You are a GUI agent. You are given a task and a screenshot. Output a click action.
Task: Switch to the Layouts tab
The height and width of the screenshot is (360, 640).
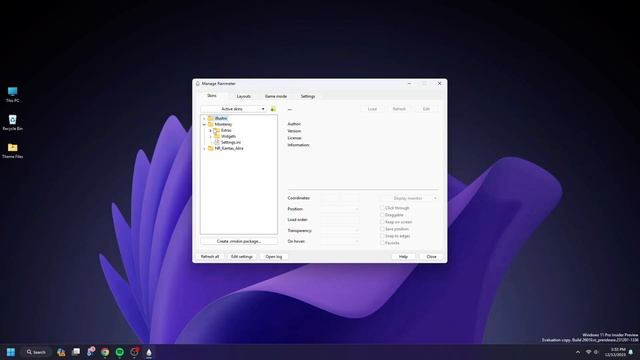(244, 96)
